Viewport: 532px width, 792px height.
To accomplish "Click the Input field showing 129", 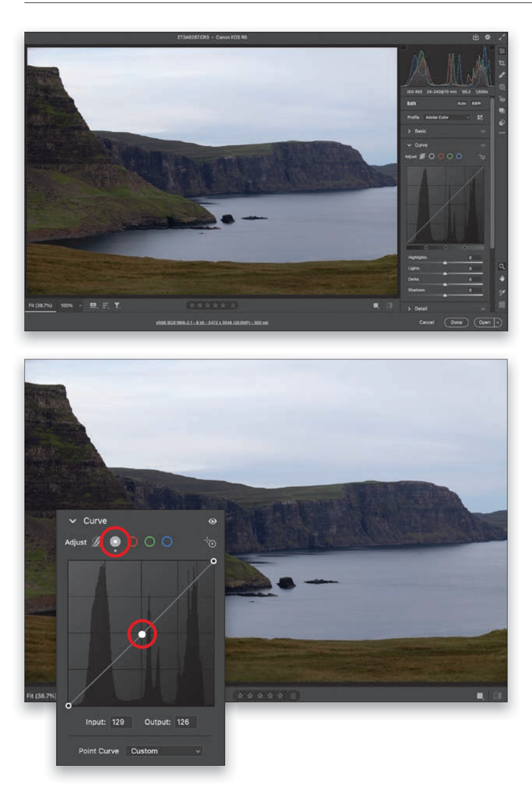I will click(121, 722).
